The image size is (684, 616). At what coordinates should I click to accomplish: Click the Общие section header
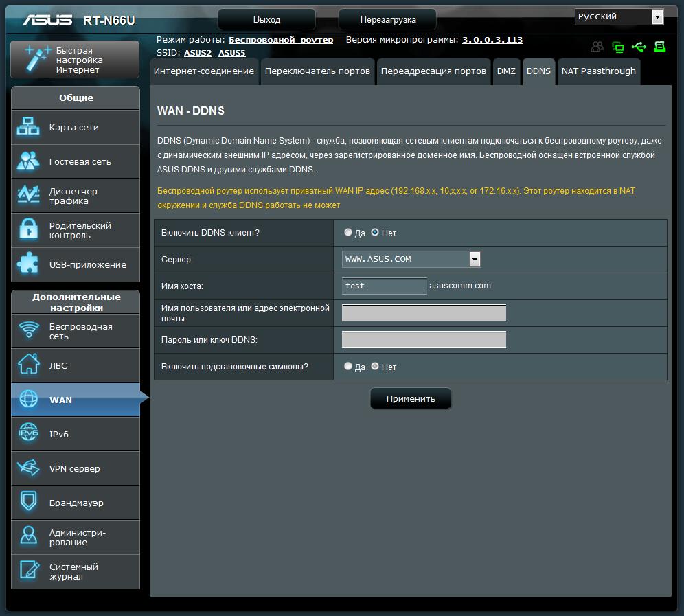point(76,98)
